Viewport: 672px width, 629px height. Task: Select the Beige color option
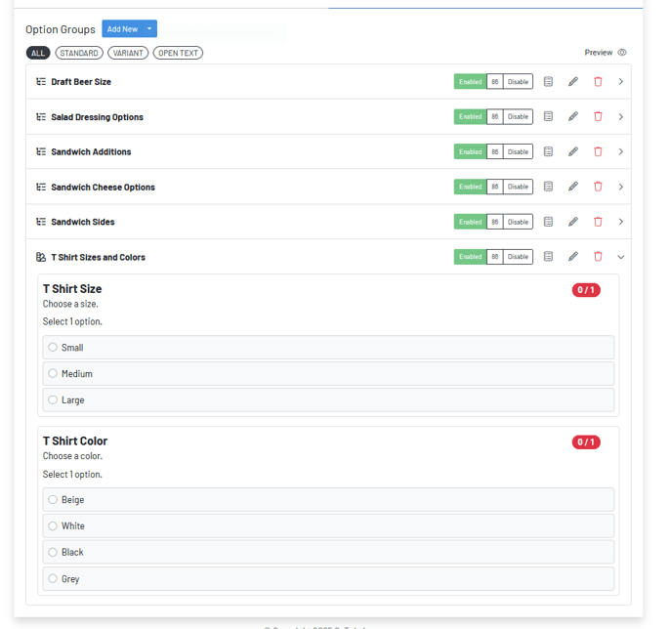pos(53,499)
